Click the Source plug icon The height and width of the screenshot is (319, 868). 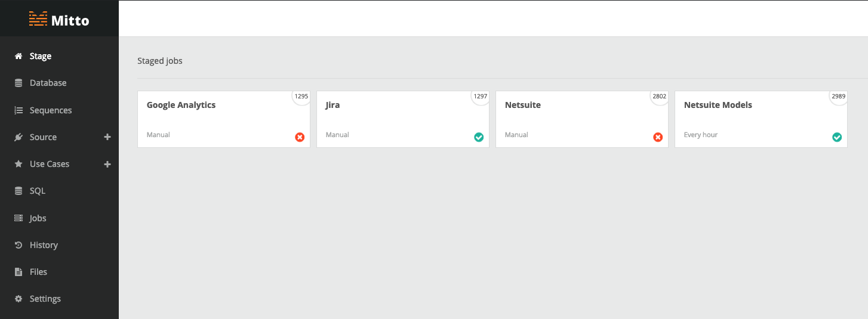pos(19,137)
